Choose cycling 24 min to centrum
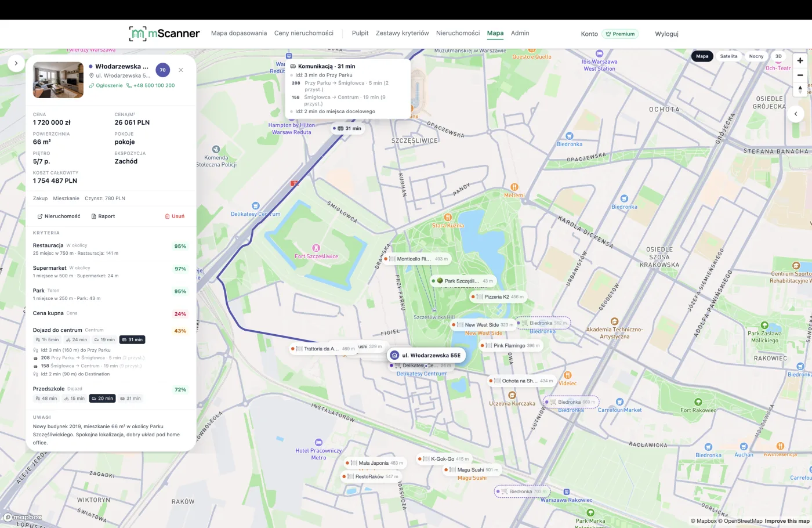 77,339
